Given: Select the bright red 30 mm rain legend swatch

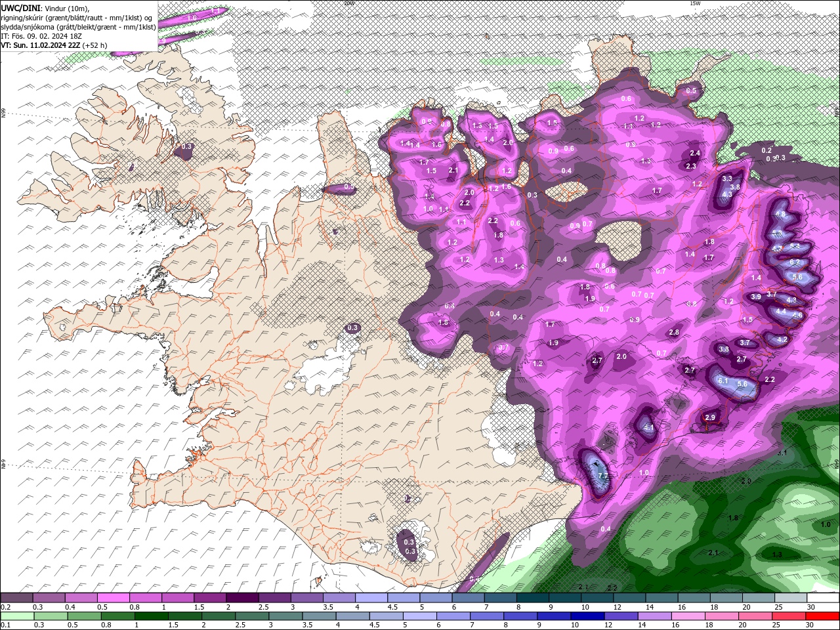Looking at the screenshot, I should pos(823,616).
